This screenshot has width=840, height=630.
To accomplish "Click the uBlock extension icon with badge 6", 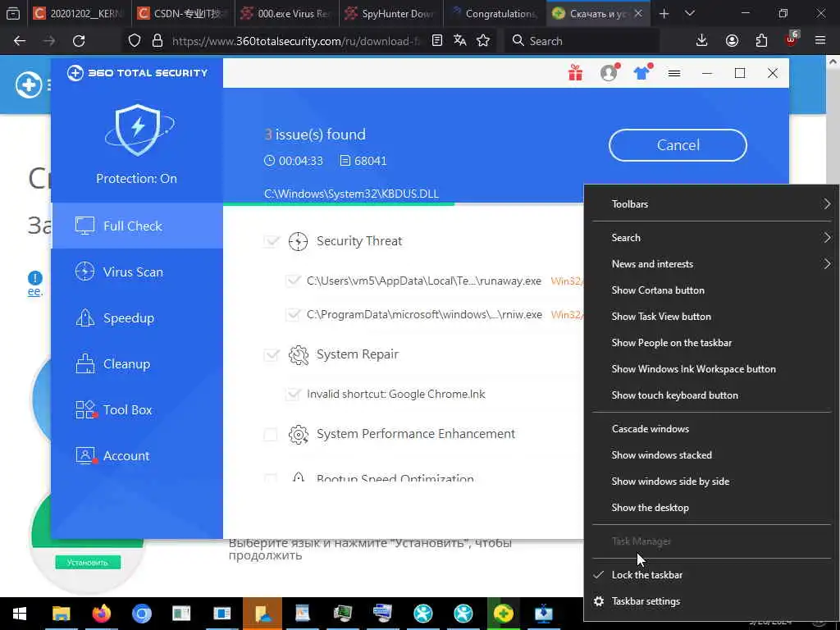I will [x=792, y=39].
